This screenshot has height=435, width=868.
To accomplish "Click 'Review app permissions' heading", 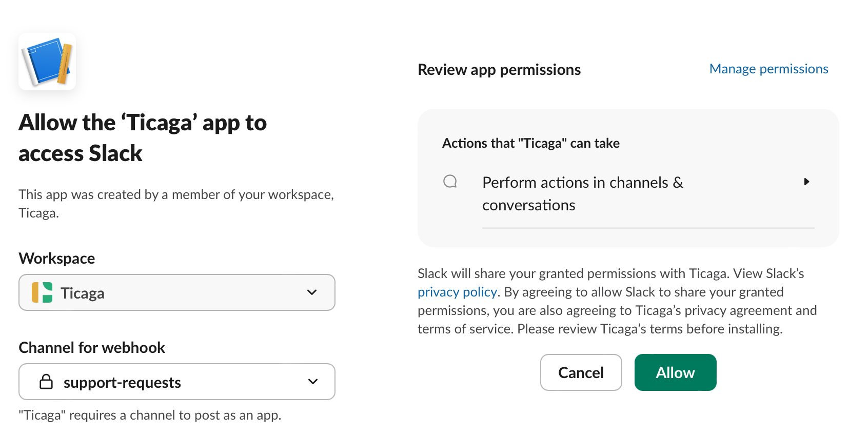I will pos(499,70).
